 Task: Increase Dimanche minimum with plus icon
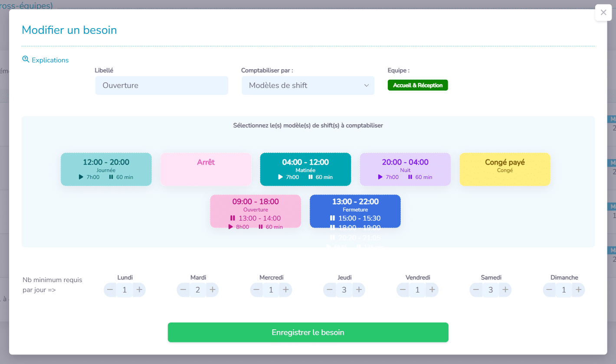coord(578,290)
